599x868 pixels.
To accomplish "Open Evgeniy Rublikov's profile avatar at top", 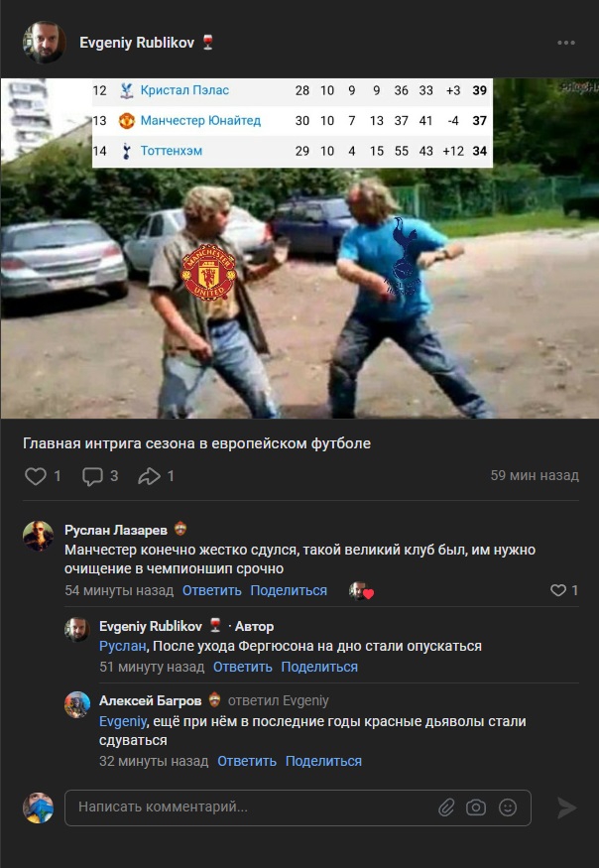I will pyautogui.click(x=44, y=43).
